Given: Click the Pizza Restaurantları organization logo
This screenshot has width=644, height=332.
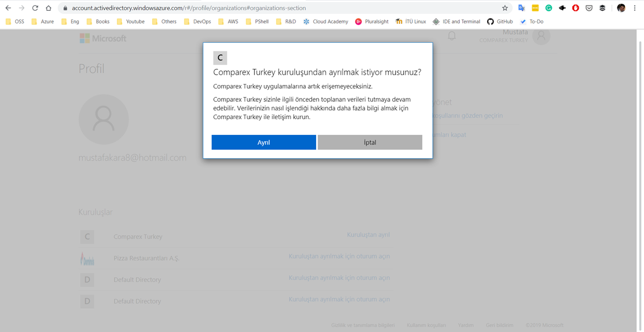Looking at the screenshot, I should coord(87,258).
